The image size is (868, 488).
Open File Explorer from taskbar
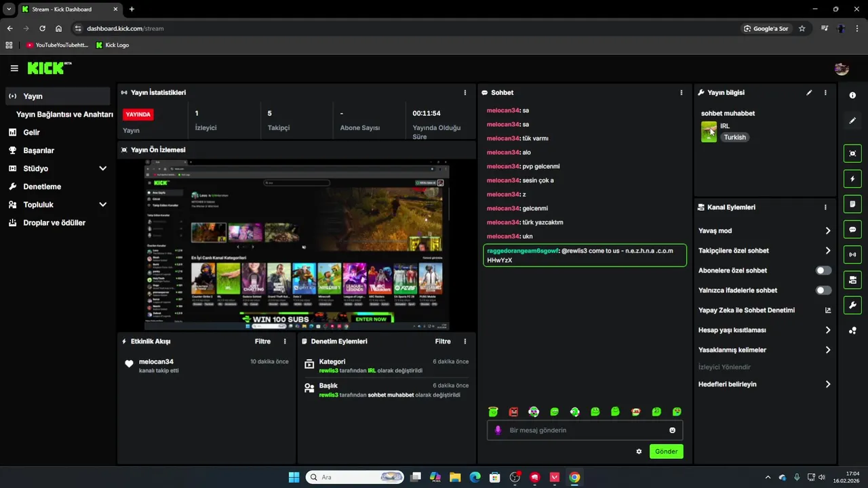pyautogui.click(x=455, y=477)
